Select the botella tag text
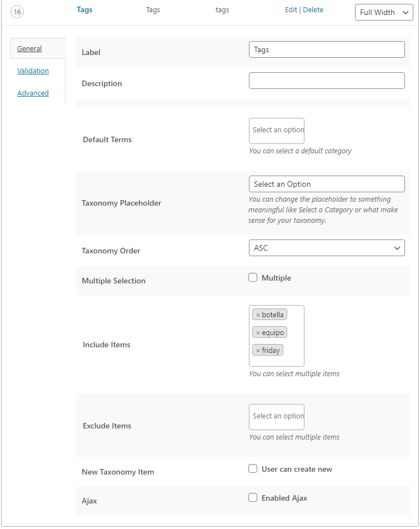420x529 pixels. click(273, 315)
